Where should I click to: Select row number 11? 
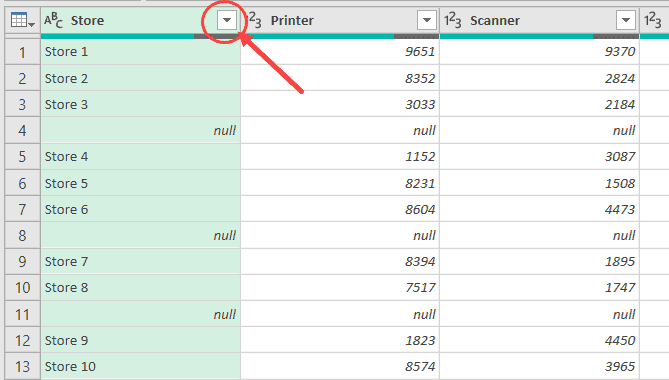click(x=23, y=314)
